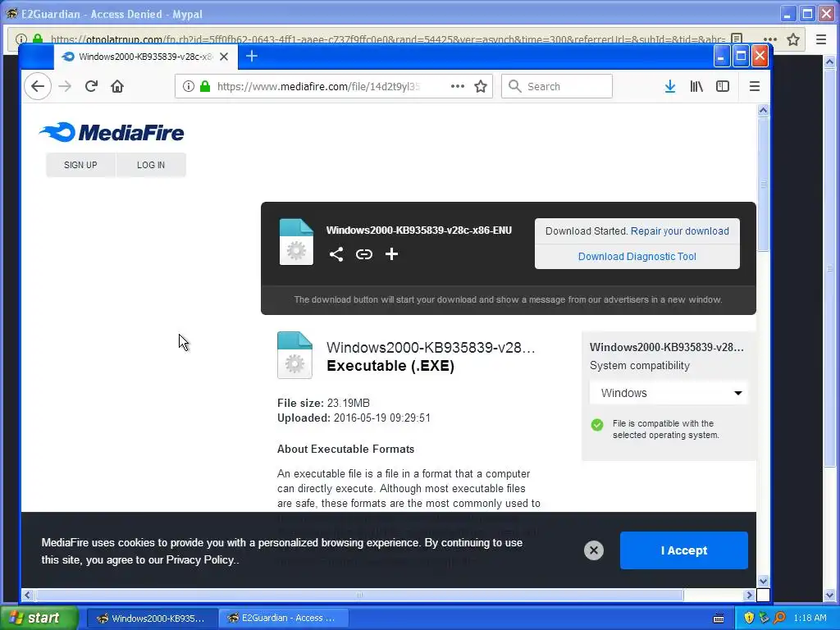Click the Executable file icon beside the file details
Screen dimensions: 840x630
(x=294, y=355)
